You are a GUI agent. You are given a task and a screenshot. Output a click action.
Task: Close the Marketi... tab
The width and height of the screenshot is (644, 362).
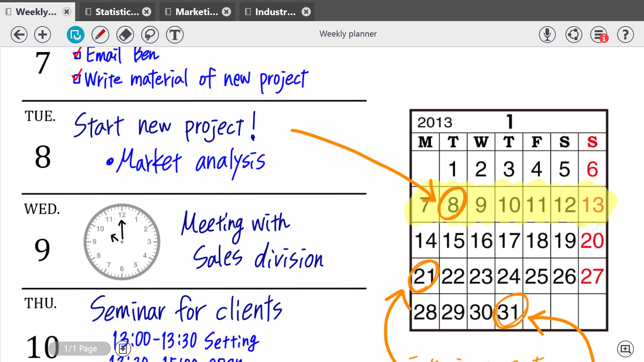coord(227,12)
